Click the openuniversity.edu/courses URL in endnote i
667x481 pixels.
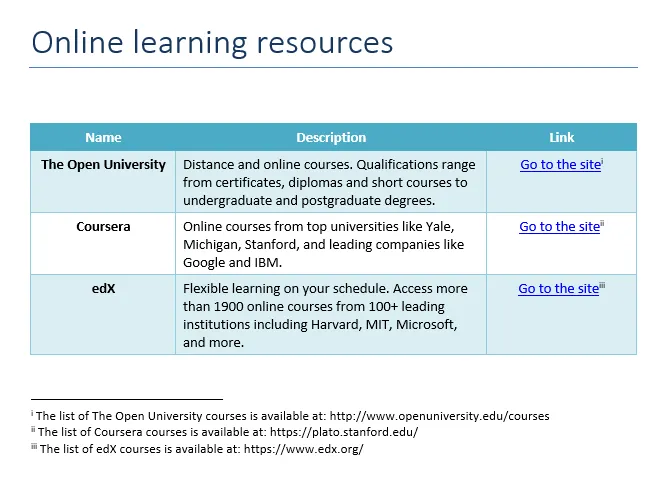click(x=439, y=416)
